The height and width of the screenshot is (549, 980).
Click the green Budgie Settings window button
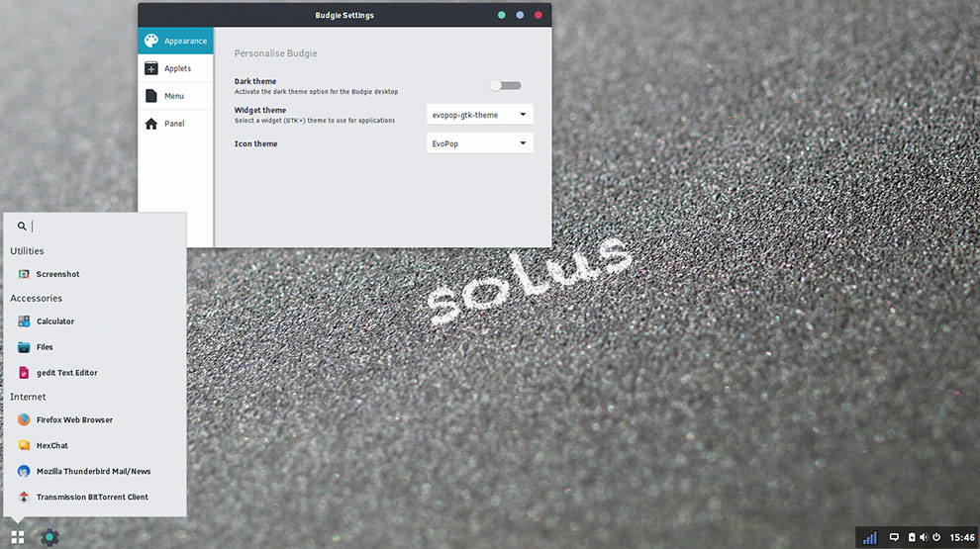[x=501, y=15]
